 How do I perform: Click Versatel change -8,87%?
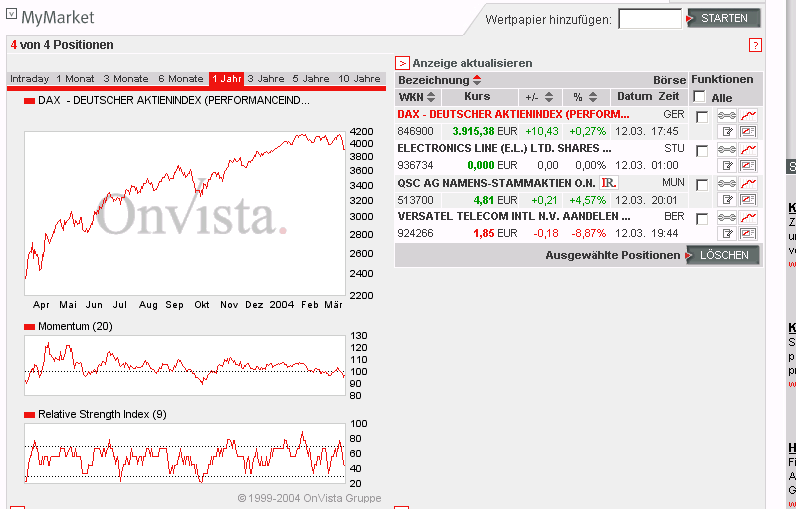coord(588,233)
